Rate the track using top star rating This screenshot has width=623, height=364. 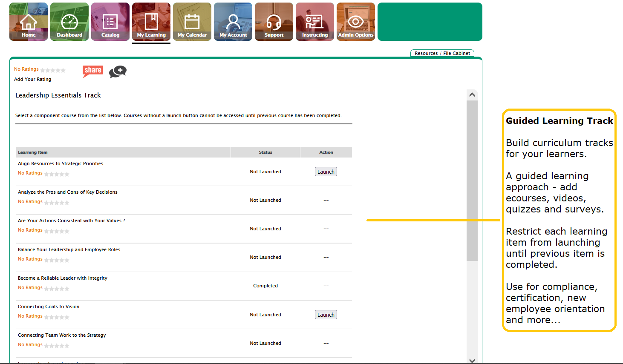pyautogui.click(x=53, y=70)
